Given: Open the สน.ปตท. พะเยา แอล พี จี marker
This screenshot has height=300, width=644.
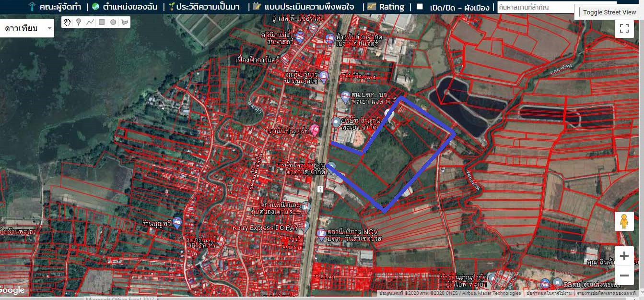Looking at the screenshot, I should pos(345,97).
